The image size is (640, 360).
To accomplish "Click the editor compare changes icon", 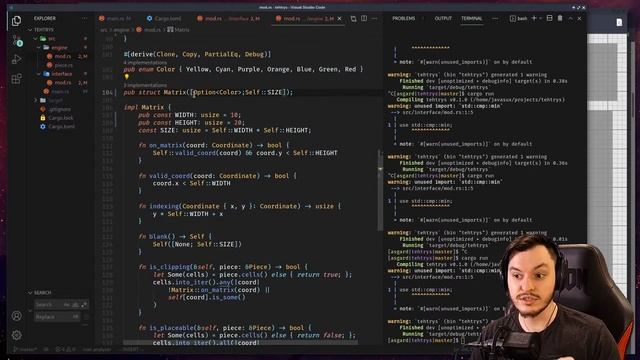I will click(353, 18).
